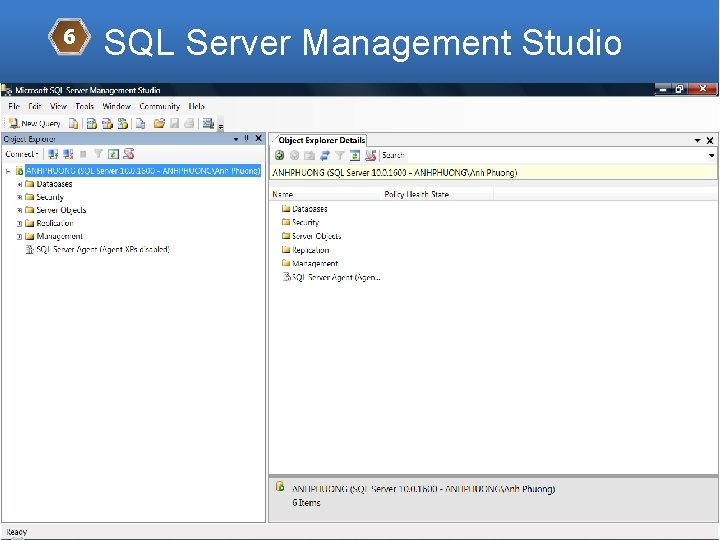Select Security folder in Details list
The width and height of the screenshot is (720, 540).
[300, 222]
